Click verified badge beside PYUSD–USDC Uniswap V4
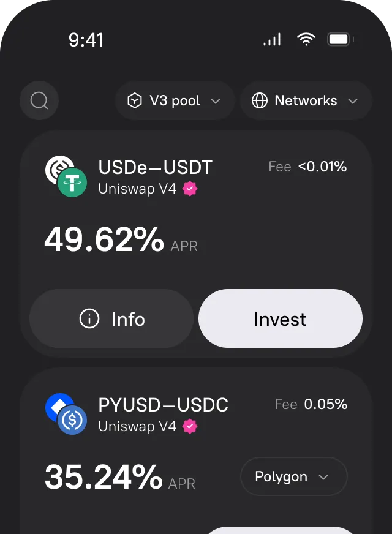The height and width of the screenshot is (534, 392). coord(190,426)
